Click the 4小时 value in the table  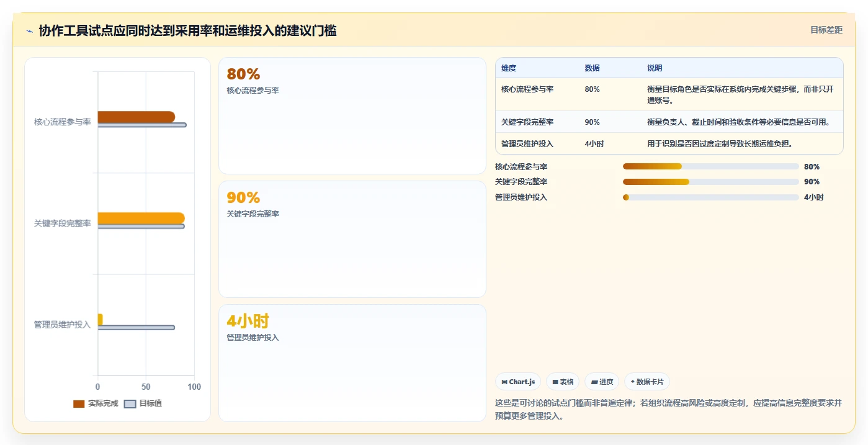click(594, 144)
